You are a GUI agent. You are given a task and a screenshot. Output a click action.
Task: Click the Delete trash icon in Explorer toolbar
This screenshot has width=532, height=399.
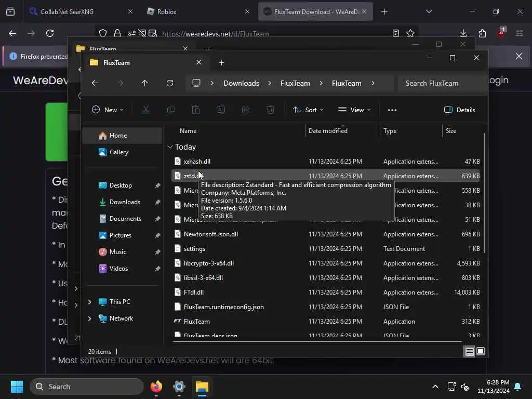coord(270,110)
